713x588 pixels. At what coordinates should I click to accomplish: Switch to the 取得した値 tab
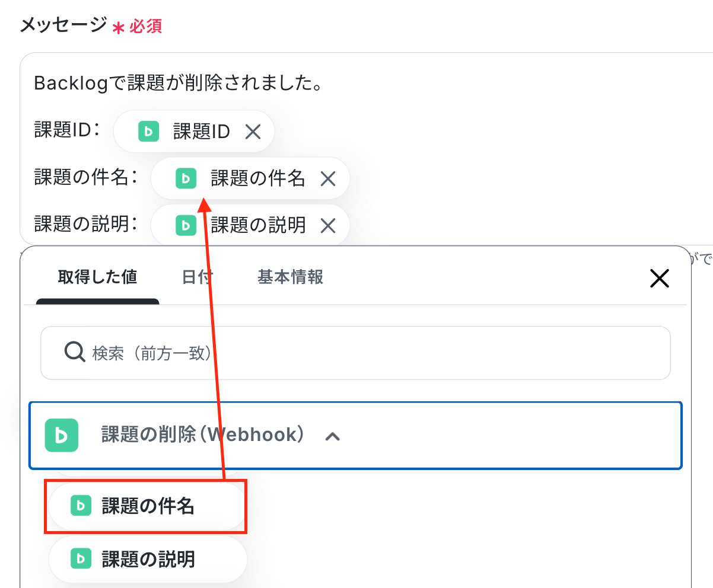[x=97, y=277]
